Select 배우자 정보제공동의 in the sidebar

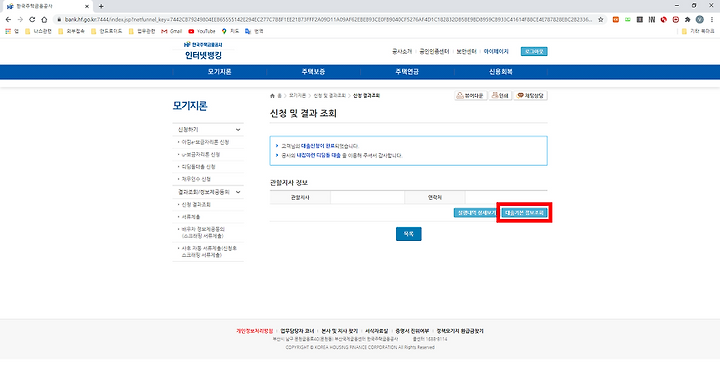(x=203, y=232)
